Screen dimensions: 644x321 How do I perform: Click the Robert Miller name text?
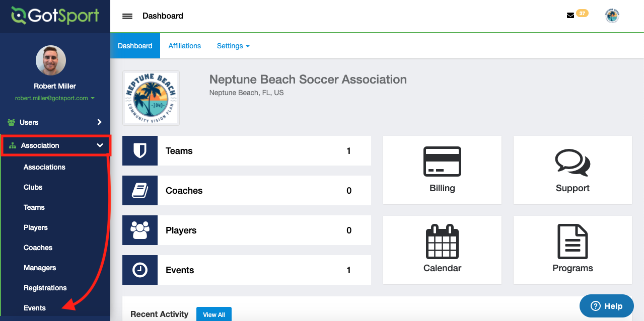(x=55, y=86)
